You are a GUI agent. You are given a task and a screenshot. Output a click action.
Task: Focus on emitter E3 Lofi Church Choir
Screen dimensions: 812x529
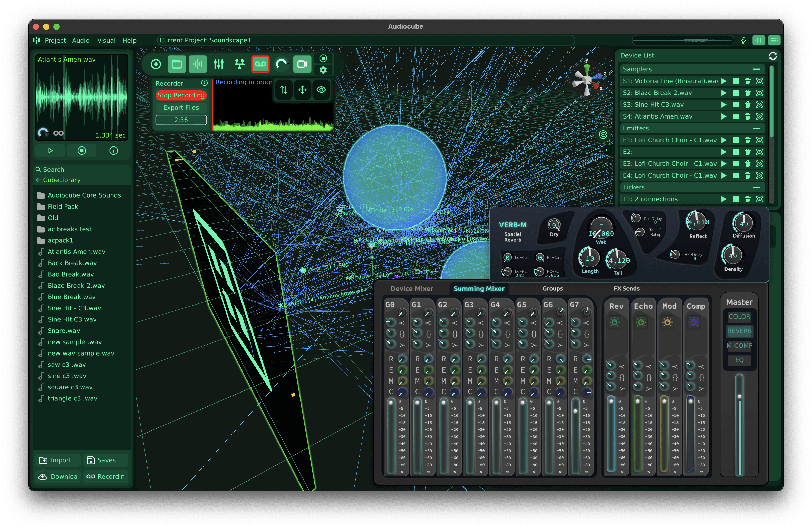click(759, 164)
